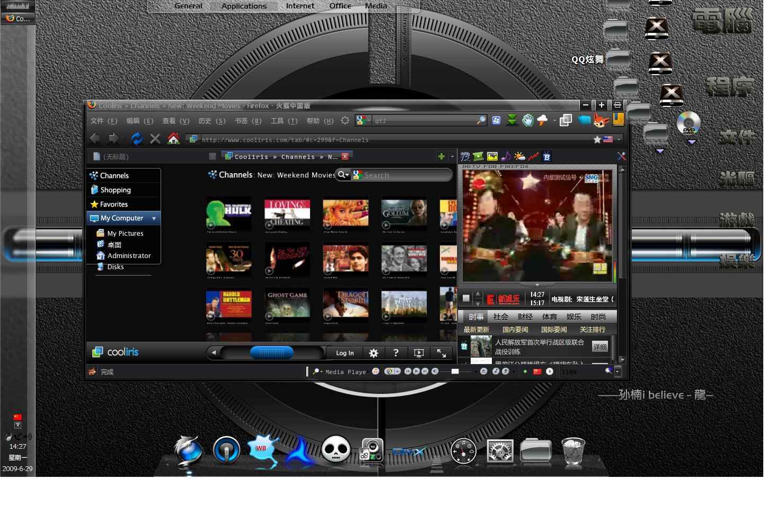Select the 社会 news tab

[x=501, y=317]
